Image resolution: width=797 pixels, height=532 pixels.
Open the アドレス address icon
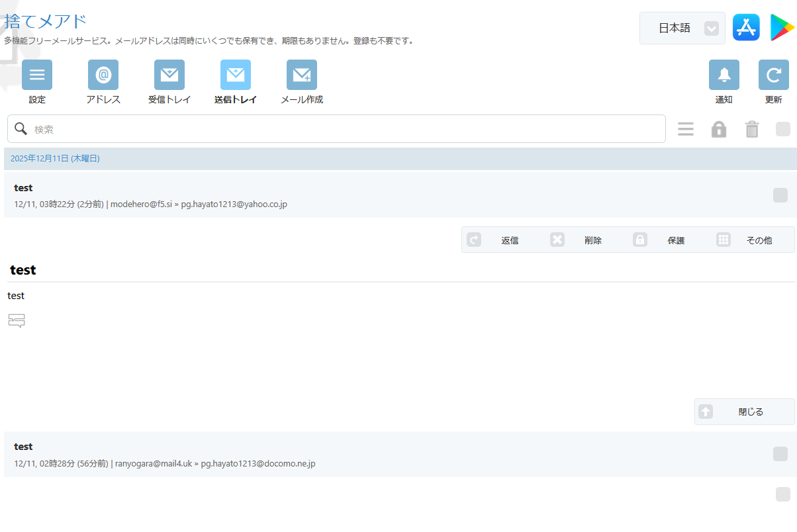tap(103, 75)
